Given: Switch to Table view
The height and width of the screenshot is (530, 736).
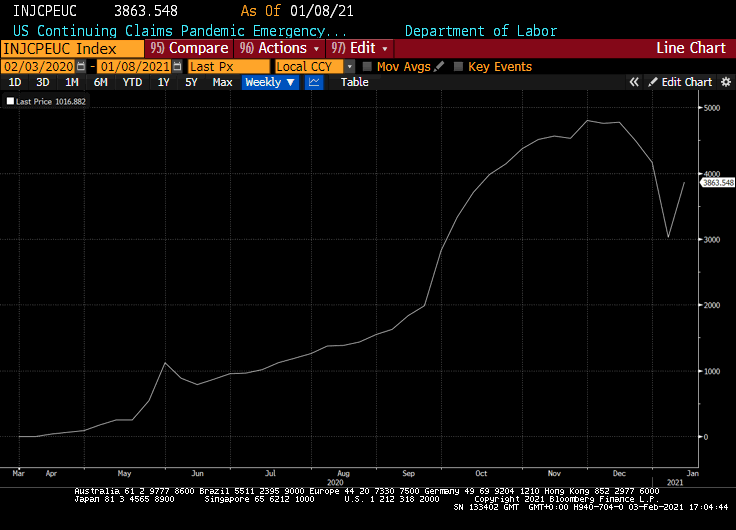Looking at the screenshot, I should coord(354,82).
